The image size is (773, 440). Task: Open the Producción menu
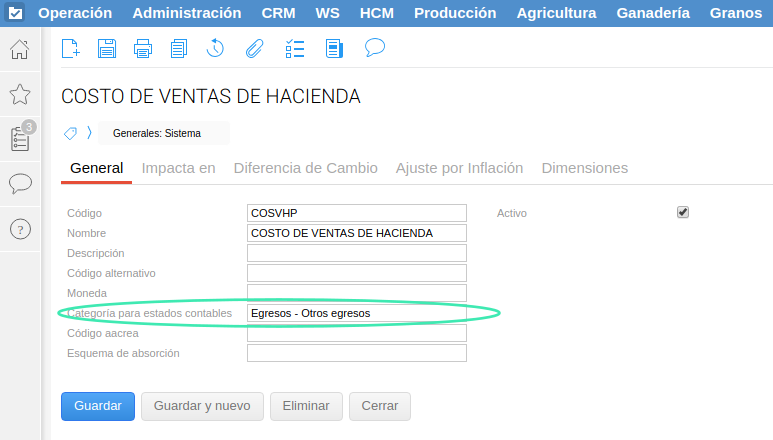point(454,13)
